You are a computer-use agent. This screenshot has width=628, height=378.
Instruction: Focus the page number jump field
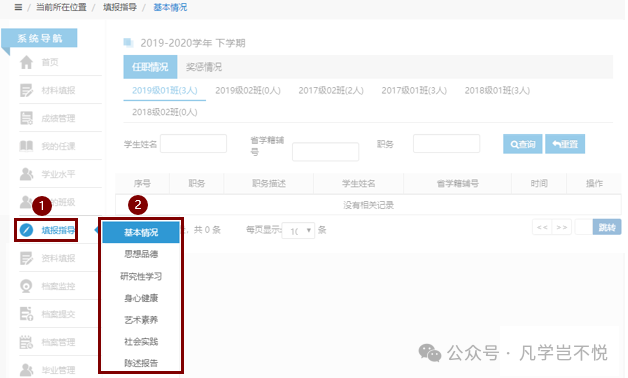coord(584,227)
